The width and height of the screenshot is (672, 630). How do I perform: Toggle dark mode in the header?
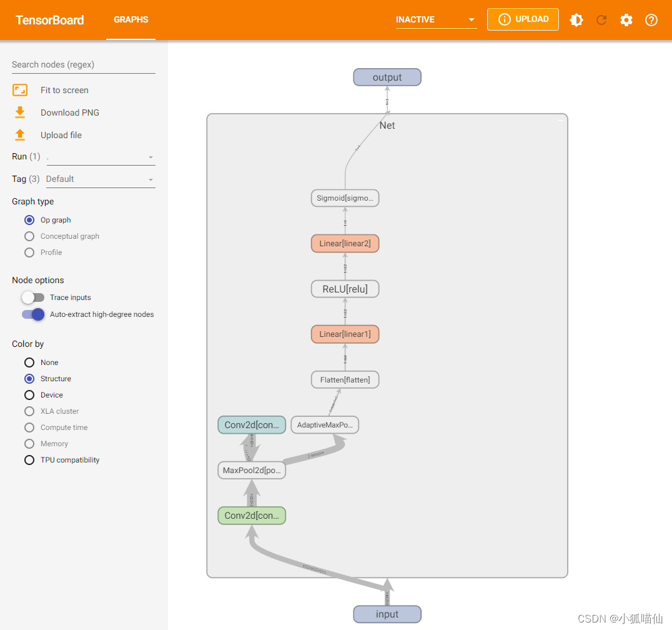[x=576, y=19]
